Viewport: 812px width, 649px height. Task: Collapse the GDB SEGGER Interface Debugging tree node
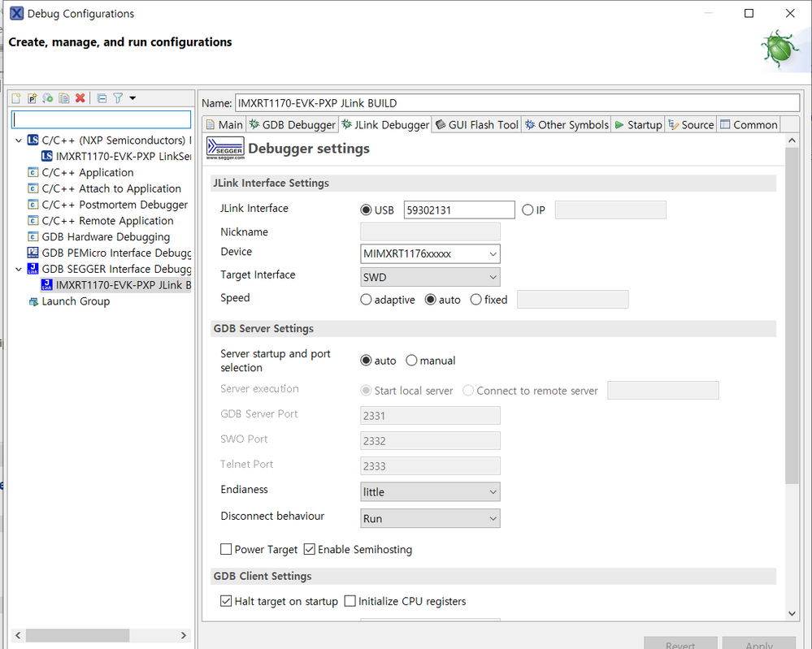coord(19,269)
